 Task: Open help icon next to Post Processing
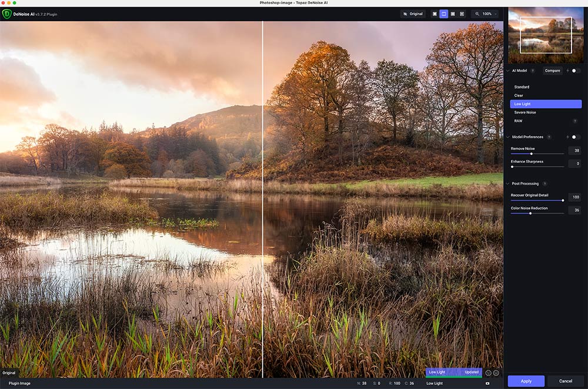pos(544,184)
